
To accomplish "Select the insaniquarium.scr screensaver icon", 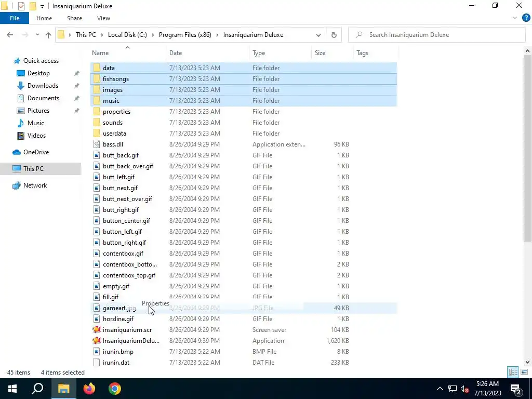I will [97, 330].
